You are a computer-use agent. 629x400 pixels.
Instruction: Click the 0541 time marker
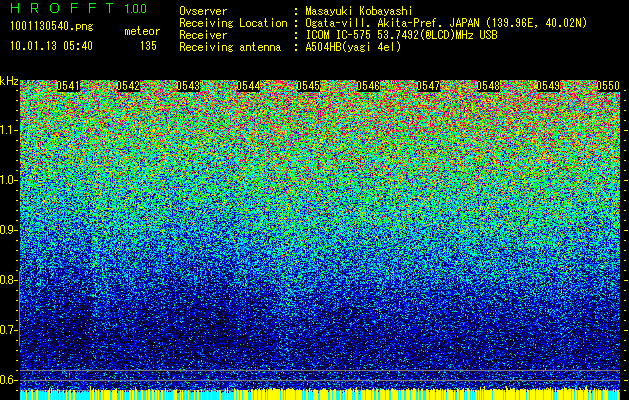pos(68,86)
